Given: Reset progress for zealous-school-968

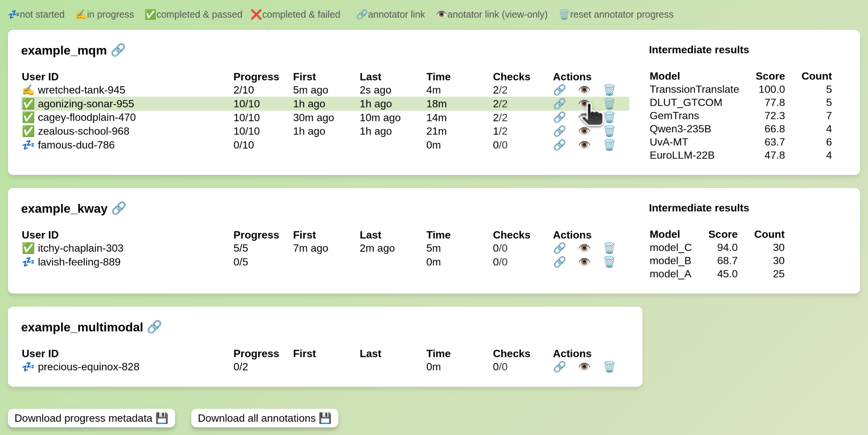Looking at the screenshot, I should pos(609,131).
